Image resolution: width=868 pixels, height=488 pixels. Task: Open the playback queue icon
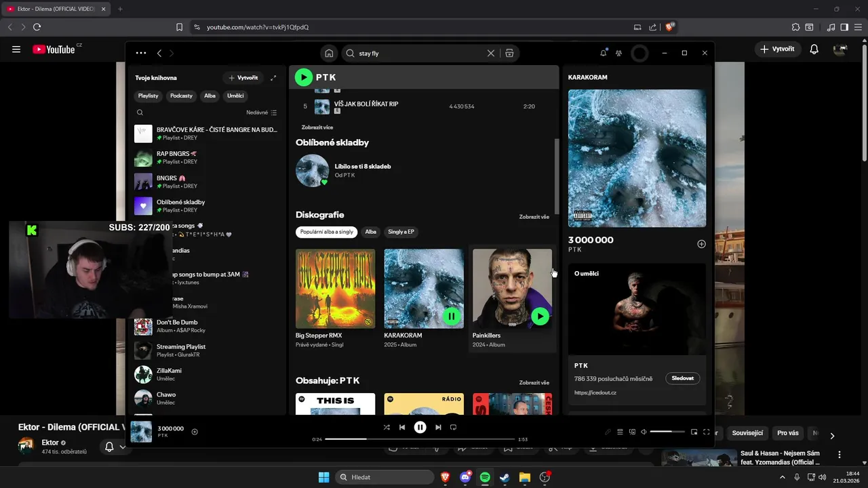pos(620,432)
